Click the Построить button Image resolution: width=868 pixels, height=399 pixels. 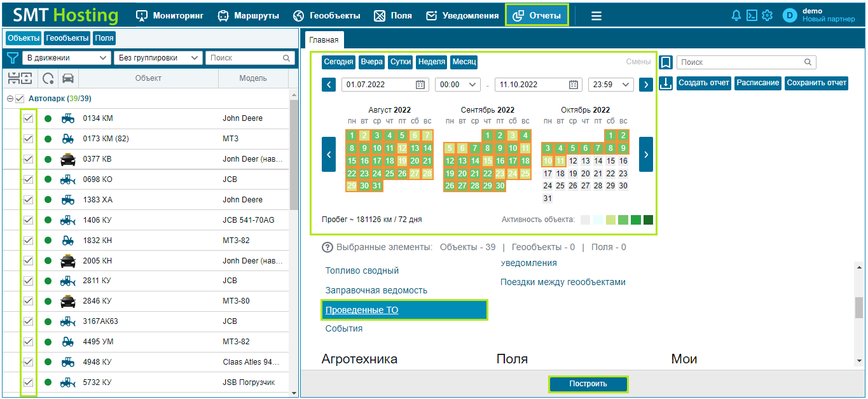pyautogui.click(x=588, y=384)
